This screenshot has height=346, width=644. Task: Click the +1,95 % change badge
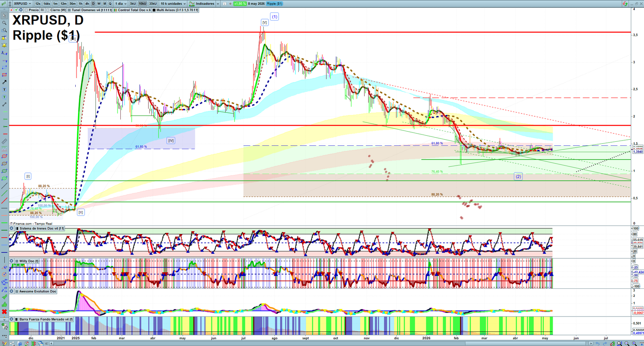[x=240, y=4]
